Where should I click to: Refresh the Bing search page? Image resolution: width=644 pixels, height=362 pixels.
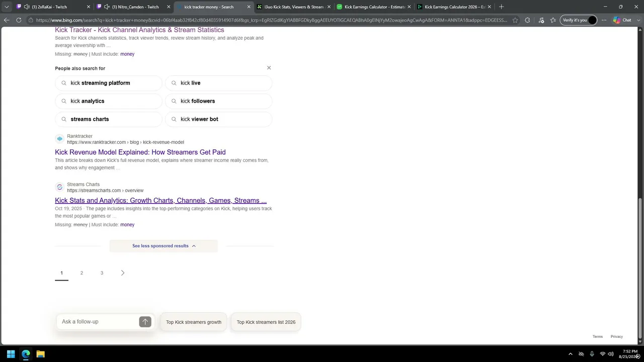[19, 20]
